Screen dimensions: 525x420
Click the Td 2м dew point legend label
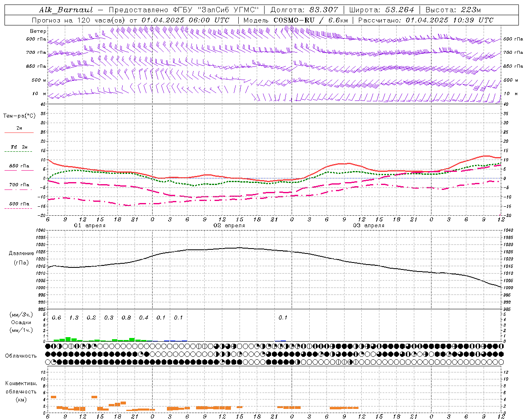[x=19, y=147]
